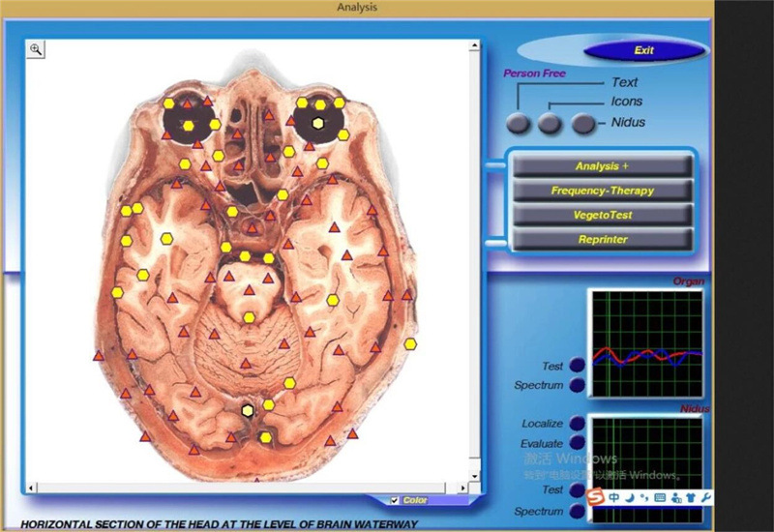This screenshot has width=774, height=532.
Task: Launch the VegetoTest module
Action: click(602, 215)
